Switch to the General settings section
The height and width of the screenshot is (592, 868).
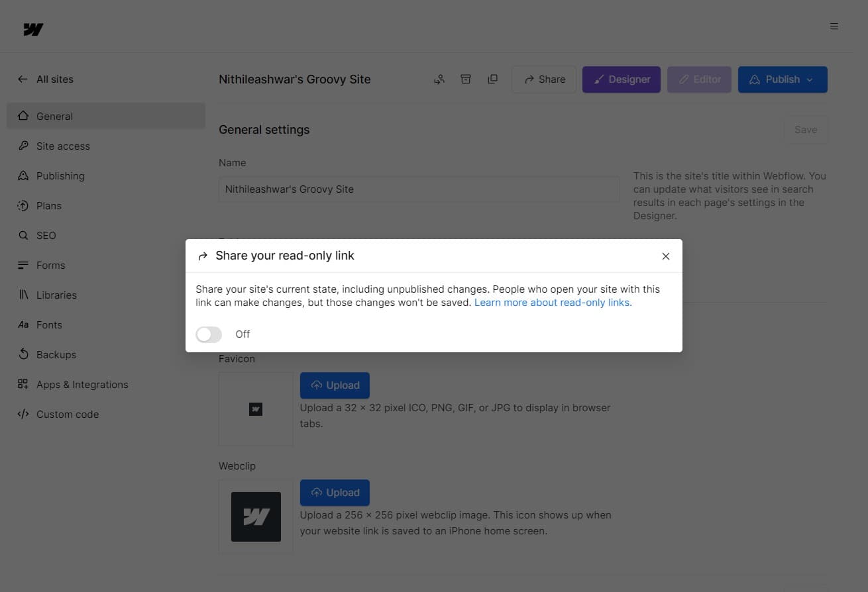click(54, 116)
